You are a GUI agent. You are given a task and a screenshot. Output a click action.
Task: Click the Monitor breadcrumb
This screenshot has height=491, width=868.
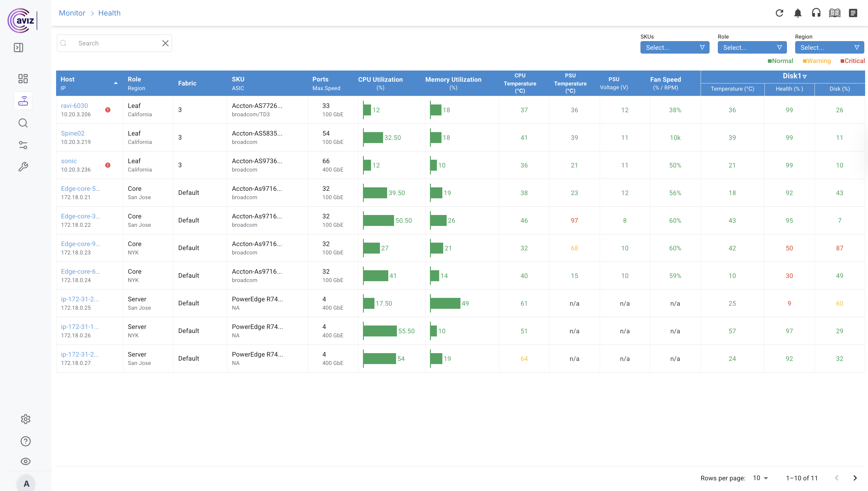[x=72, y=13]
